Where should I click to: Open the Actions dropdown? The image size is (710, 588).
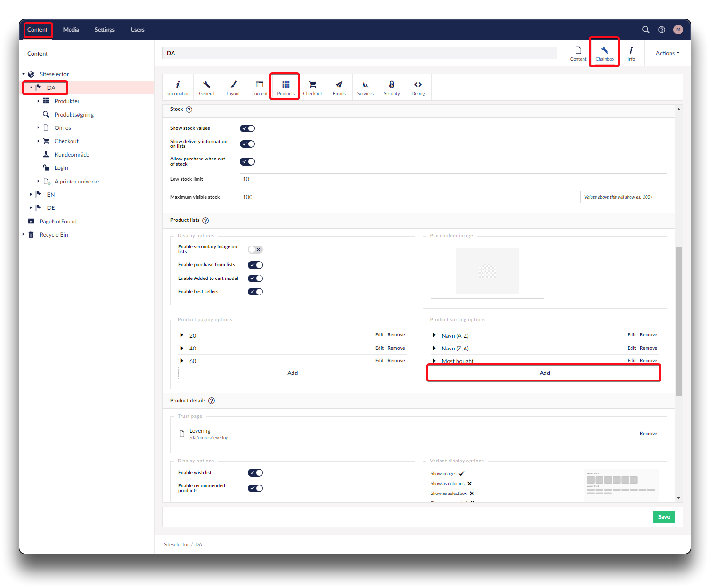(x=667, y=53)
